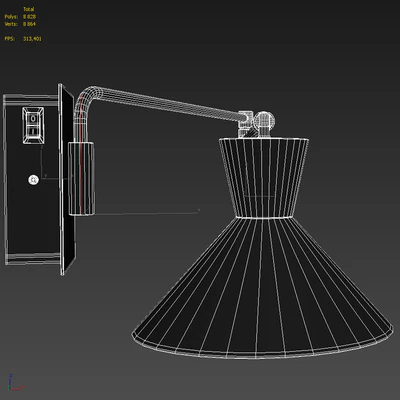Click the Total statistics header
This screenshot has width=400, height=400.
pos(29,9)
